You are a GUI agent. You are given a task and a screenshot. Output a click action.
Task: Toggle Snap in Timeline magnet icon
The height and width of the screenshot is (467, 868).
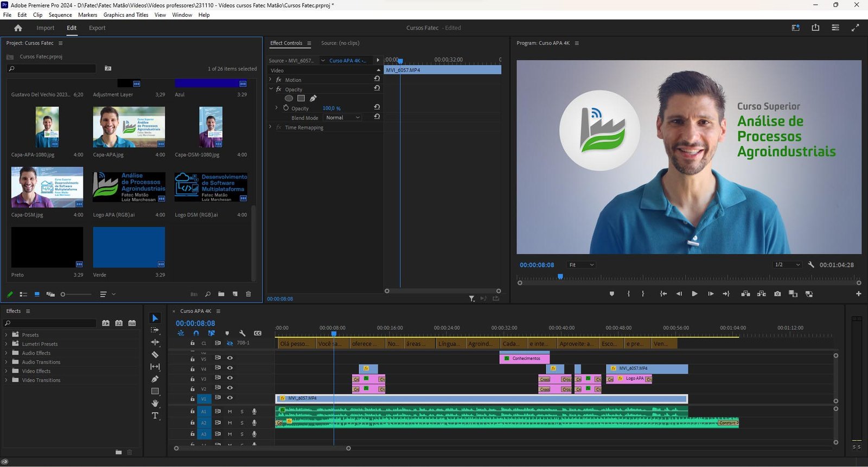coord(196,333)
